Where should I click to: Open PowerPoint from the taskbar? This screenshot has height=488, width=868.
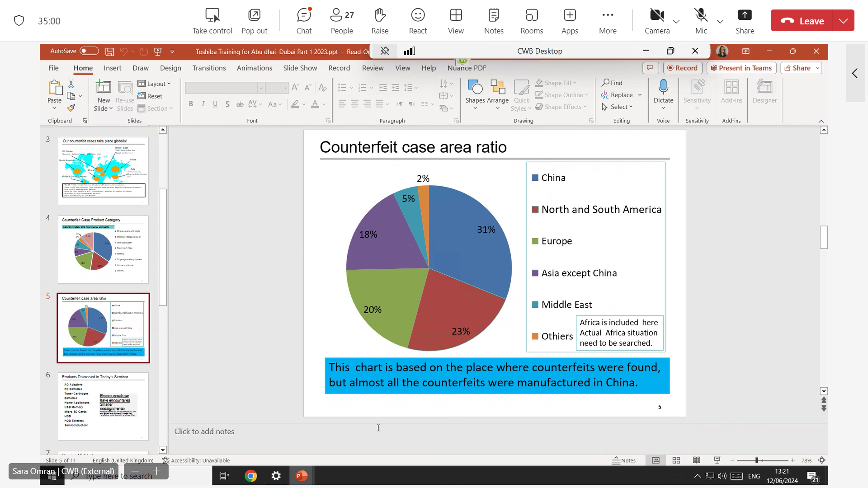point(302,476)
